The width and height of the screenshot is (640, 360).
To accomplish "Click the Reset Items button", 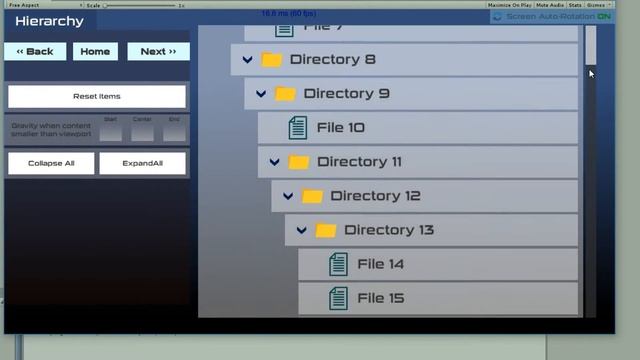I will (x=97, y=96).
